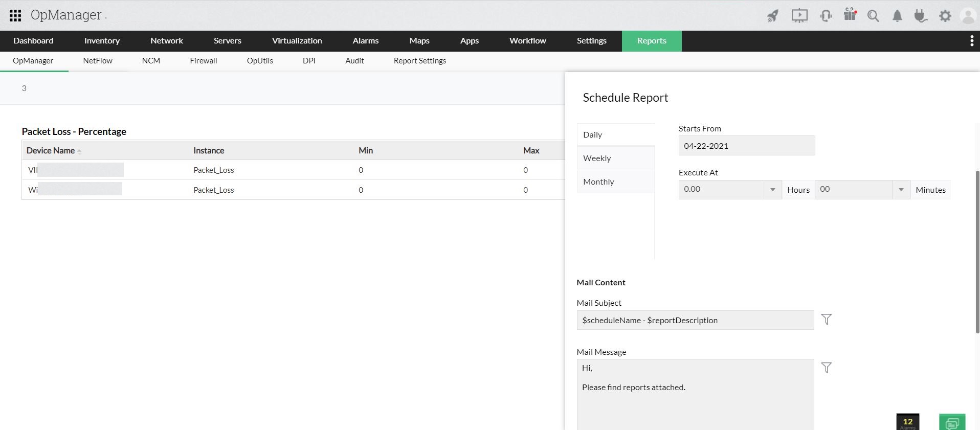Open the Workflow menu
Viewport: 980px width, 430px height.
[x=528, y=41]
